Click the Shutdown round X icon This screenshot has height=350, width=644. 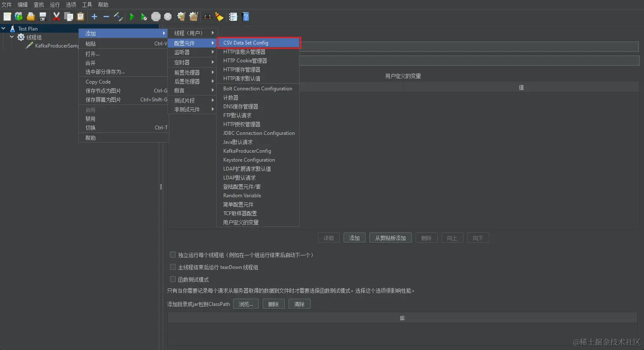click(168, 17)
